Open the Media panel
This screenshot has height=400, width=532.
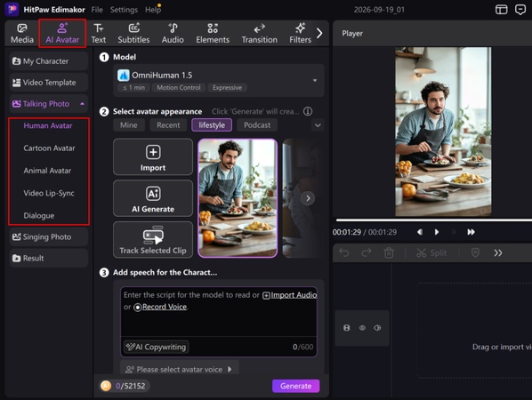coord(22,33)
